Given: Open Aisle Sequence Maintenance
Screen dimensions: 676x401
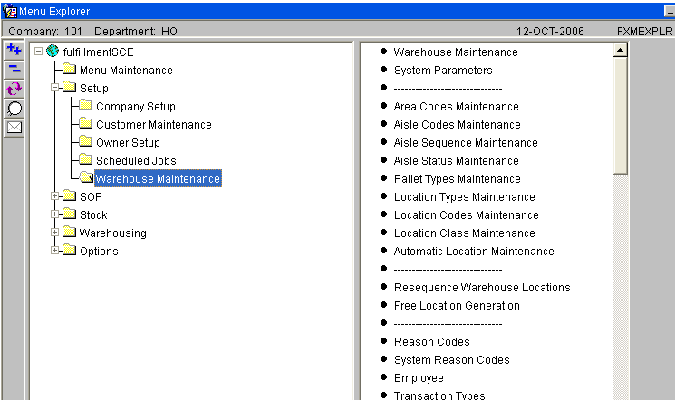Looking at the screenshot, I should (x=465, y=143).
